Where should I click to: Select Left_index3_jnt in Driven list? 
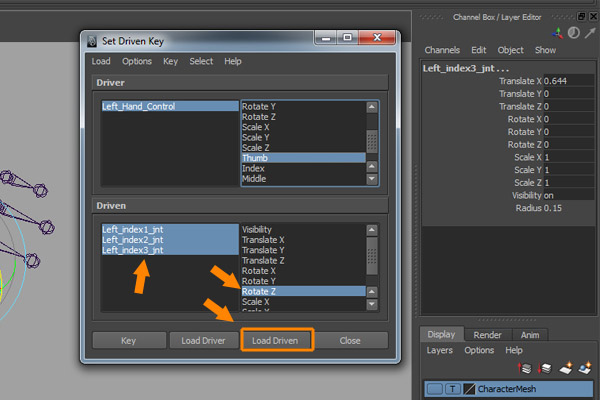tap(170, 250)
